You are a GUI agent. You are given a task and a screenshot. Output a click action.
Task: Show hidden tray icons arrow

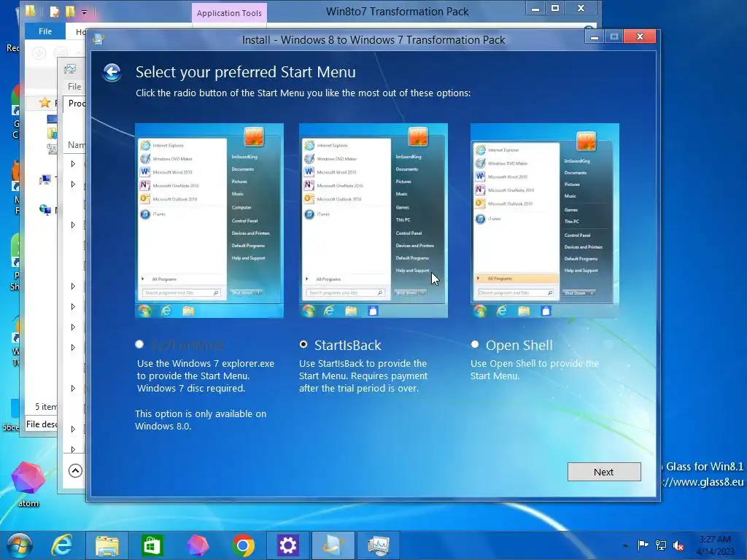coord(625,545)
